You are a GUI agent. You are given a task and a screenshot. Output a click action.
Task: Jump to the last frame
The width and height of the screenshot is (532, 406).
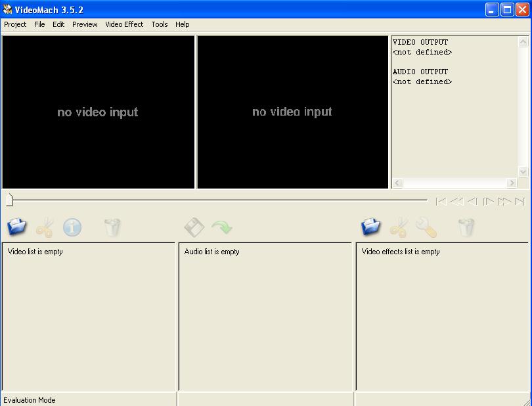tap(521, 201)
